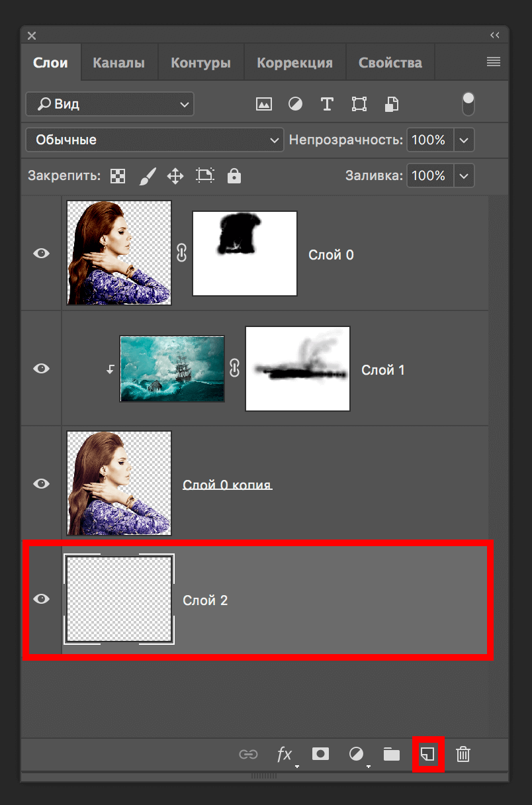Lock all with the padlock icon
This screenshot has width=532, height=805.
tap(234, 176)
